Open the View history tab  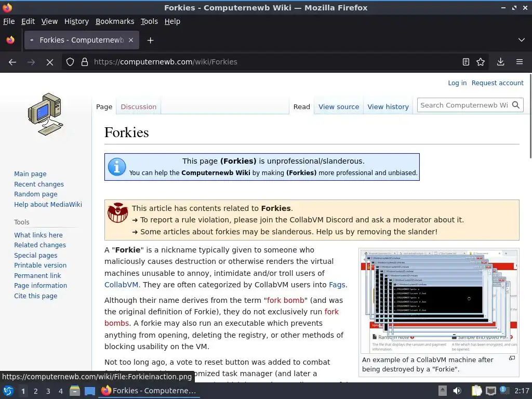tap(388, 107)
